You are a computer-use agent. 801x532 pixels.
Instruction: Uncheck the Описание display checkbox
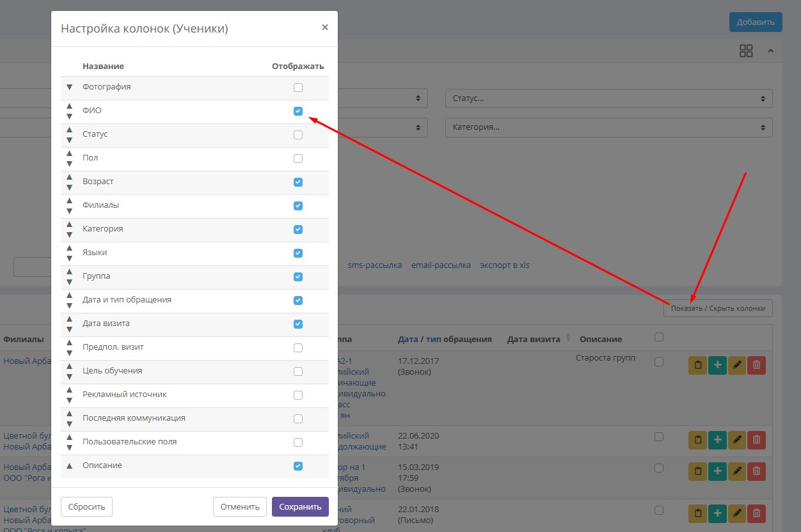[x=298, y=466]
